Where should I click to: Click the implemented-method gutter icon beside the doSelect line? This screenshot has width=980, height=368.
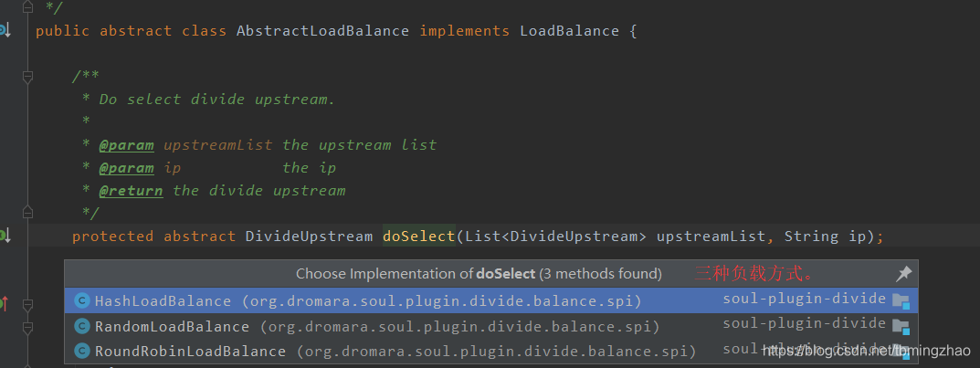5,236
